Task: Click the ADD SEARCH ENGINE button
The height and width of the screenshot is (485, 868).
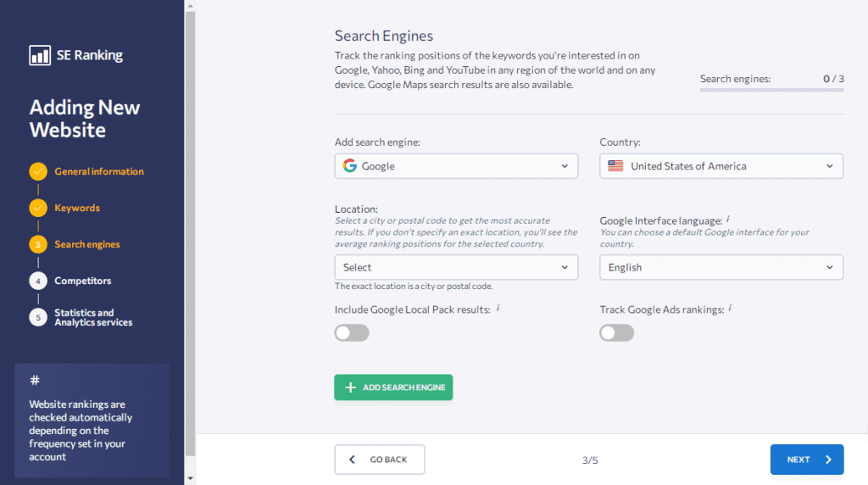Action: (393, 387)
